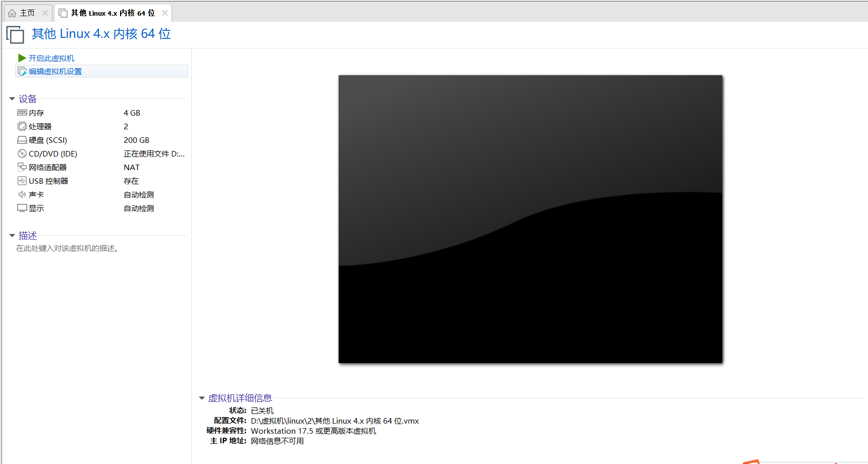Image resolution: width=868 pixels, height=464 pixels.
Task: Collapse the 设备 section
Action: click(x=12, y=99)
